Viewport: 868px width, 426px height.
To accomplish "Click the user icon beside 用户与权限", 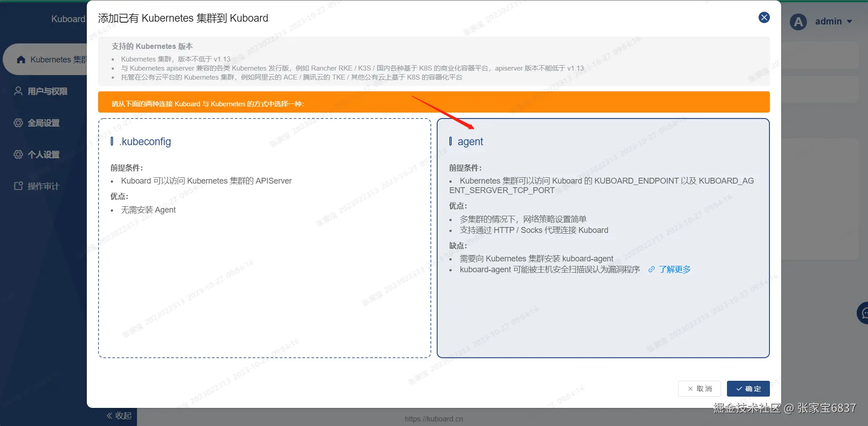I will (x=18, y=91).
